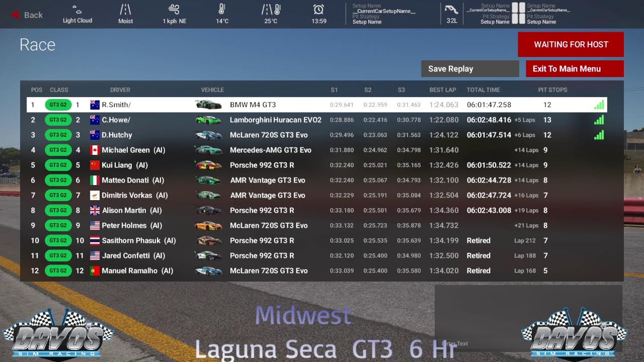This screenshot has height=362, width=644.
Task: Click the BMW M4 GT3 car thumbnail
Action: (x=208, y=105)
